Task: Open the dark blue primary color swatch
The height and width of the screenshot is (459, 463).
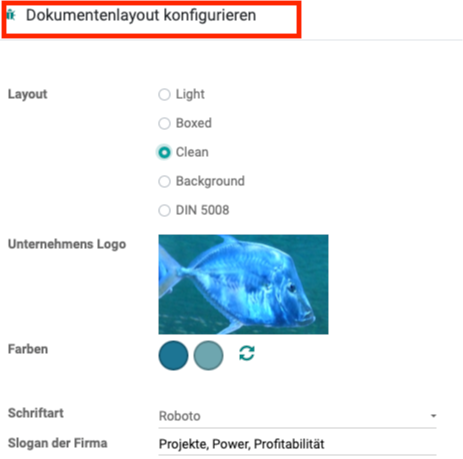Action: click(x=173, y=355)
